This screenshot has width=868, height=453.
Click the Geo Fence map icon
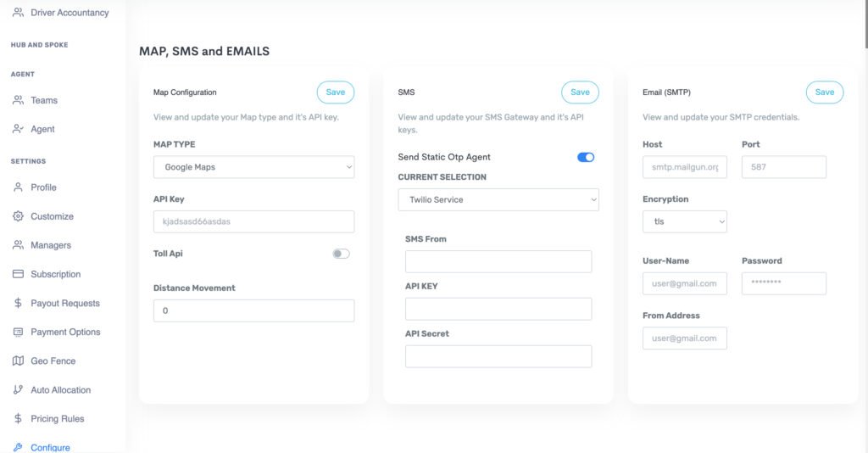19,361
